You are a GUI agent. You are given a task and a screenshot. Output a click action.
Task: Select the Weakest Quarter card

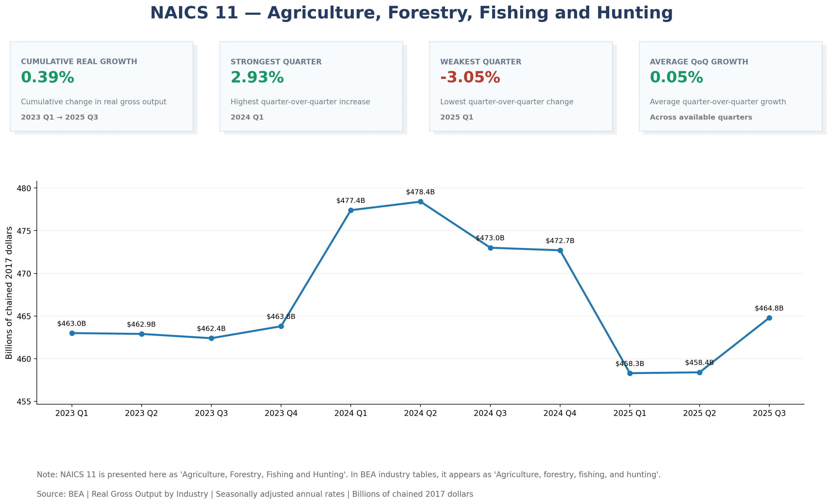[x=521, y=86]
